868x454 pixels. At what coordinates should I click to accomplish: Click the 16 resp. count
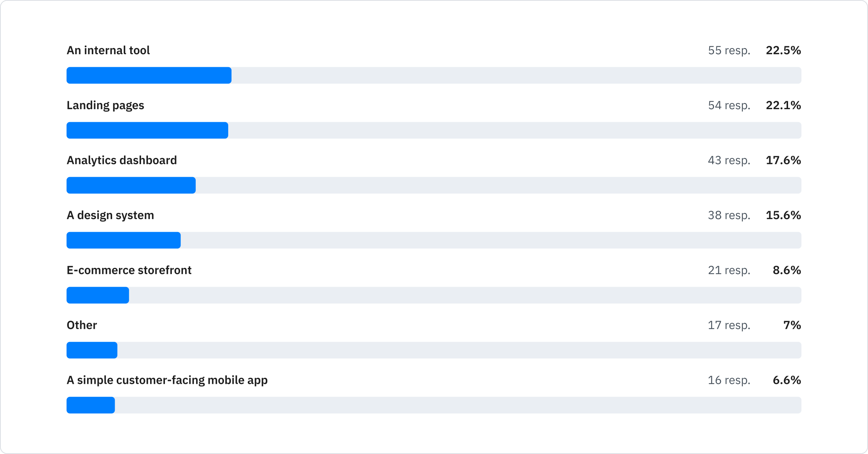tap(729, 380)
